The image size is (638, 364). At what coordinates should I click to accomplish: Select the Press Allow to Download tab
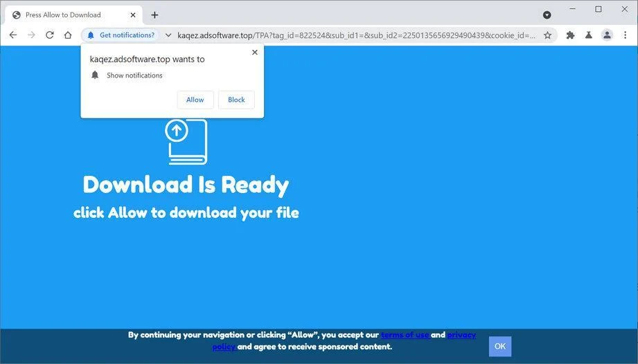click(73, 15)
